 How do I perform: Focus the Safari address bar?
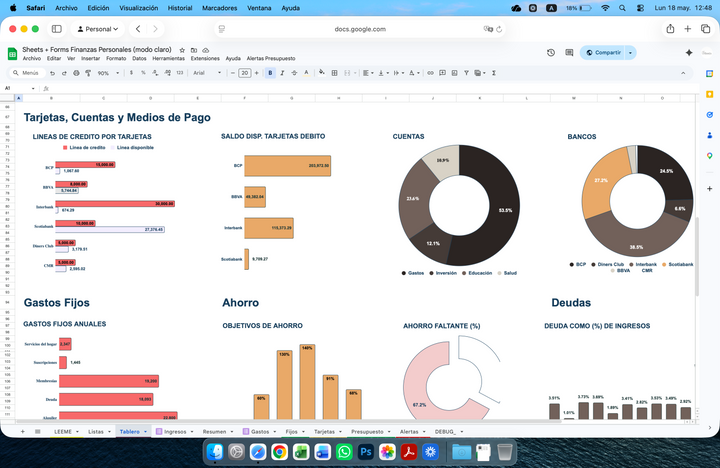(360, 29)
